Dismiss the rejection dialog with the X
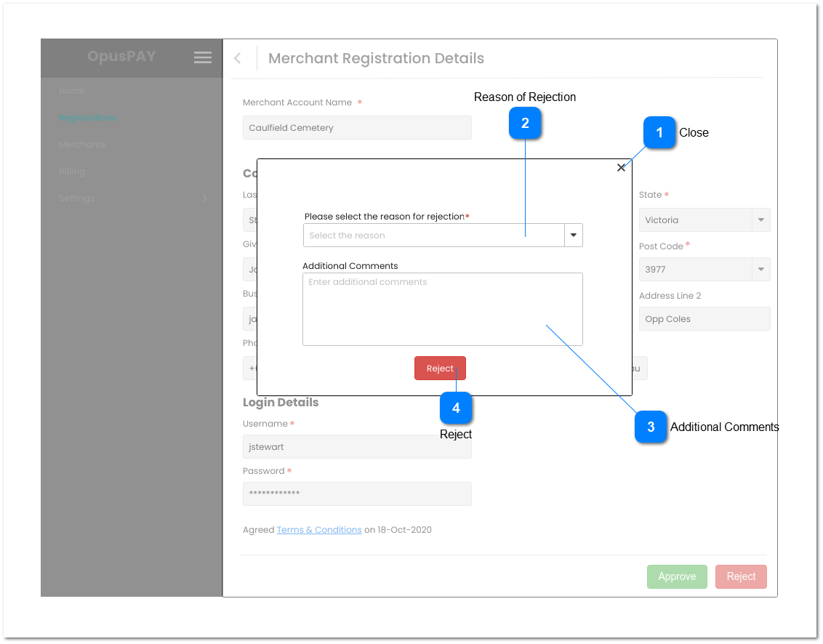This screenshot has width=823, height=644. (x=622, y=167)
